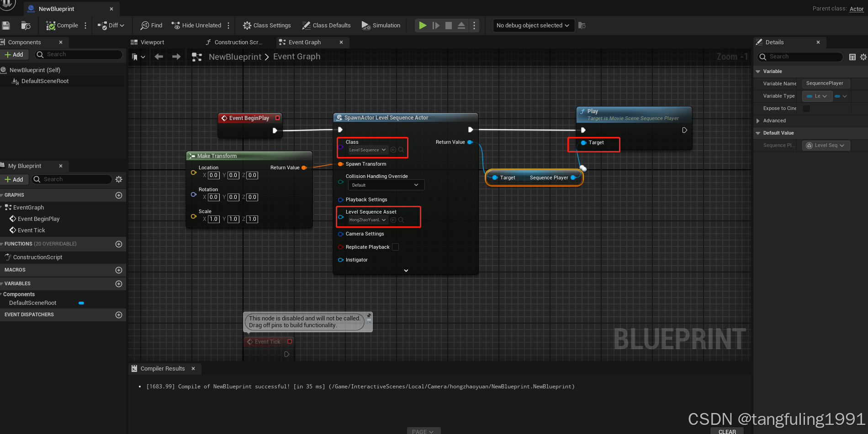
Task: Select the NewBlueprint editor tab
Action: 56,9
